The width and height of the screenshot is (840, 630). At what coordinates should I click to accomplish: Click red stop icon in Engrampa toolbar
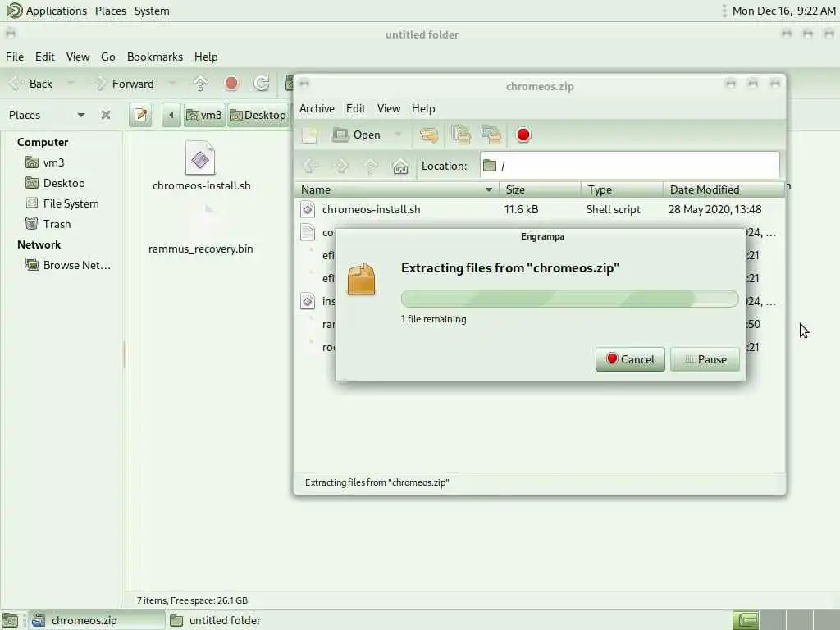coord(523,135)
